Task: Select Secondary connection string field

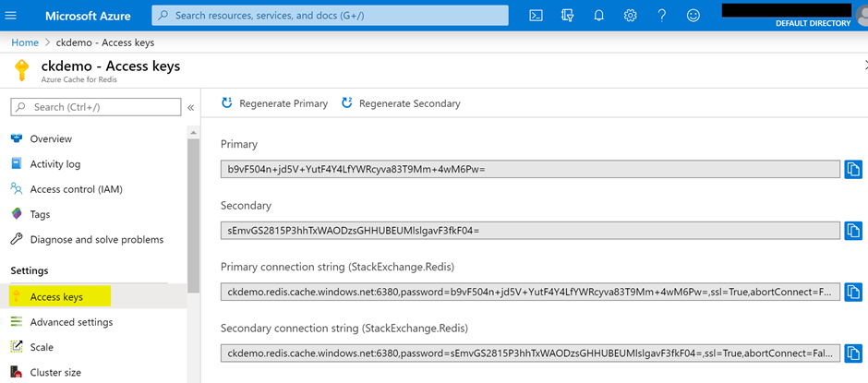Action: [530, 353]
